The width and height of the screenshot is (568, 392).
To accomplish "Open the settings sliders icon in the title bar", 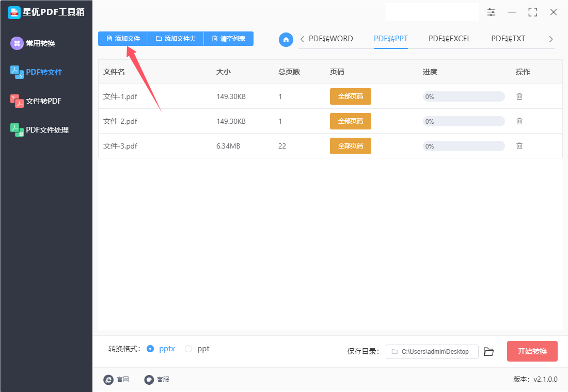I will click(x=491, y=12).
